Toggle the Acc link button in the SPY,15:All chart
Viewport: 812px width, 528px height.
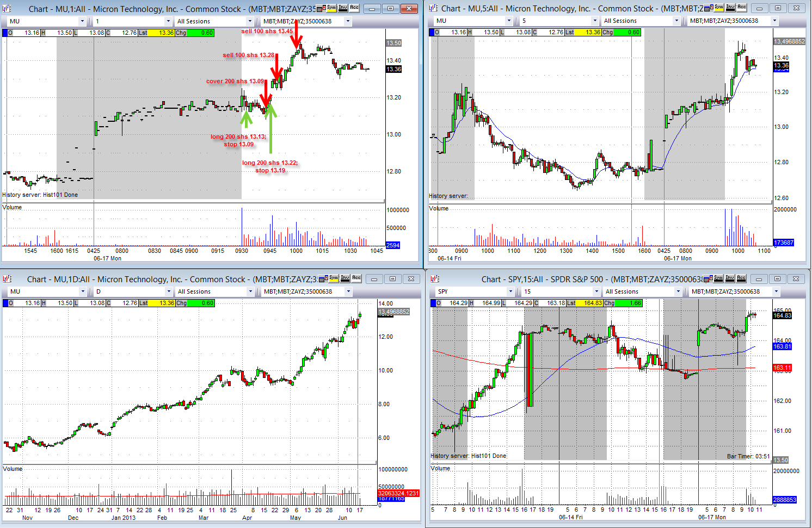[x=741, y=278]
